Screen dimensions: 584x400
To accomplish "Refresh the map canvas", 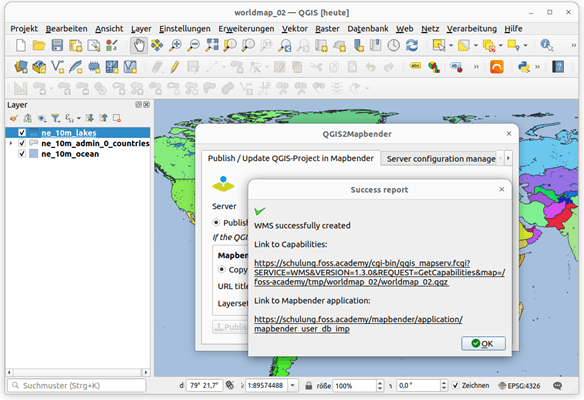I will (x=412, y=45).
